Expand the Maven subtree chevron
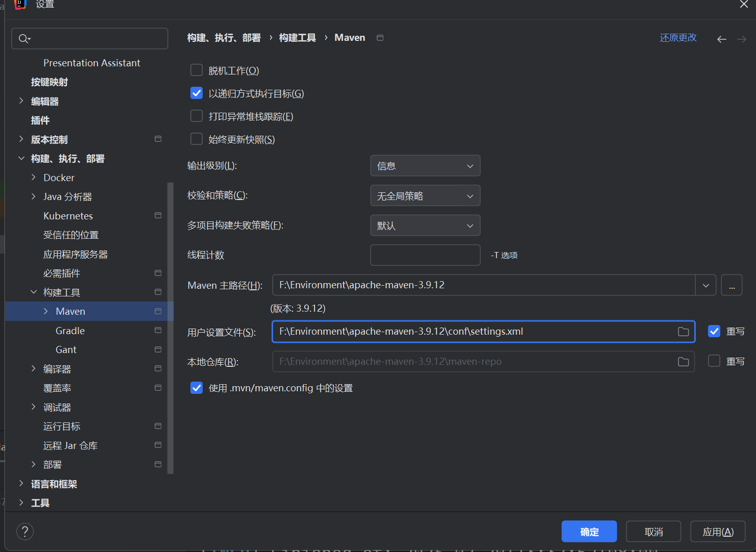 coord(45,311)
